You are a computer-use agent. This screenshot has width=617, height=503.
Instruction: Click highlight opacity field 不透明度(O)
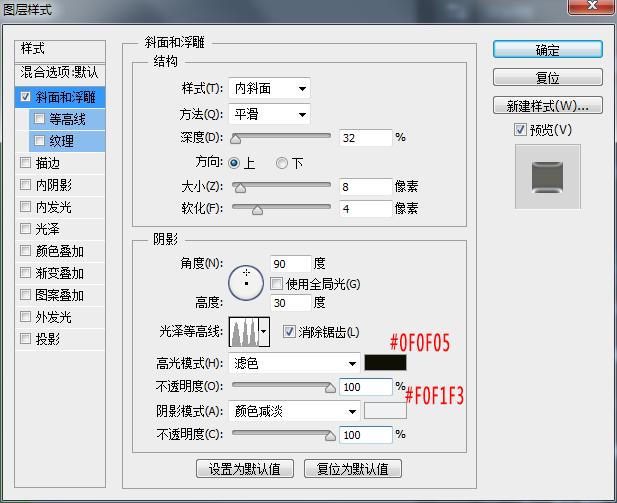366,387
